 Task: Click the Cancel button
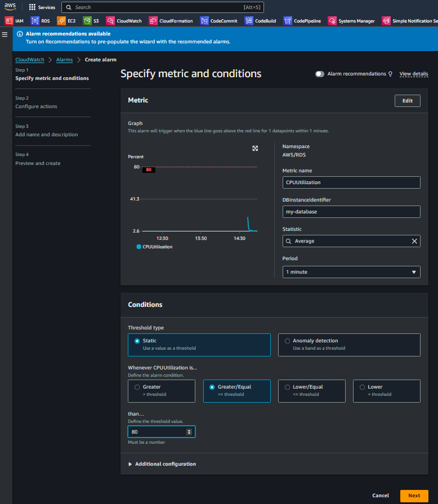point(381,496)
